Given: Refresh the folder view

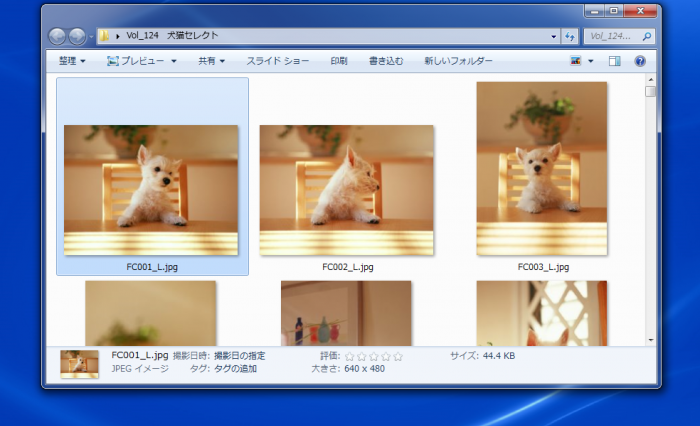Looking at the screenshot, I should click(570, 37).
